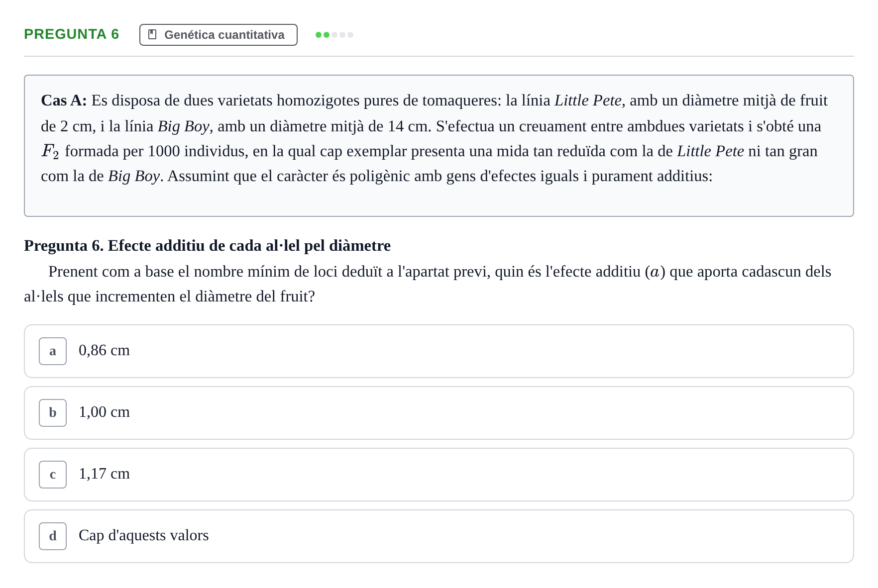Click the title Pregunta 6. Efecte additiu
Viewport: 878px width, 588px height.
(207, 246)
